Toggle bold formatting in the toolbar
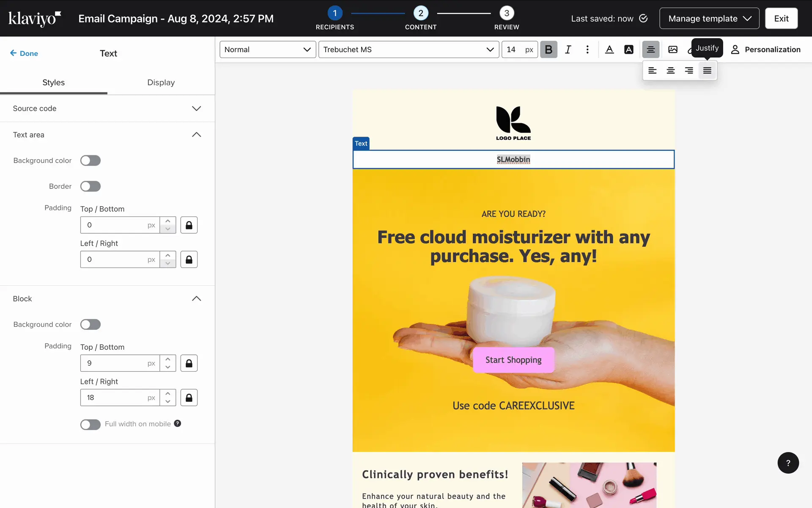 (549, 50)
